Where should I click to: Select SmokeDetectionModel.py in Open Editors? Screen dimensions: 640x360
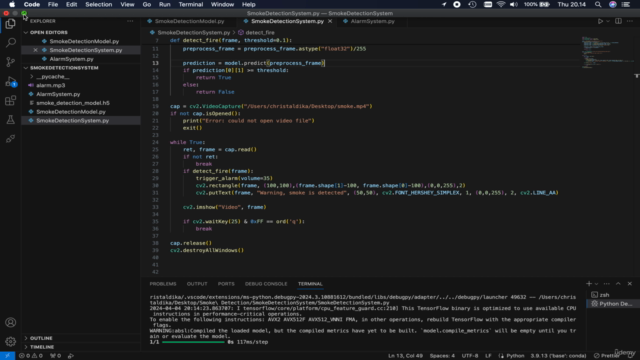pos(84,41)
